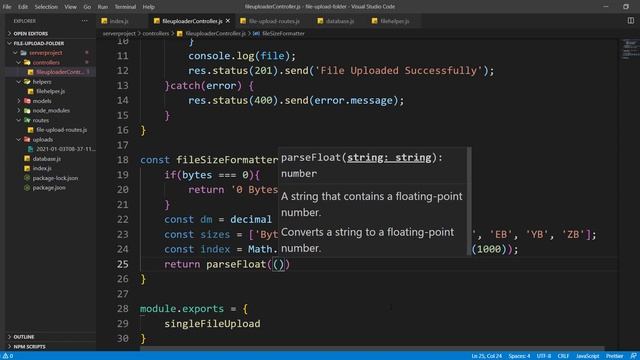Screen dimensions: 640x360
Task: Click the Prettier status bar item
Action: 615,356
